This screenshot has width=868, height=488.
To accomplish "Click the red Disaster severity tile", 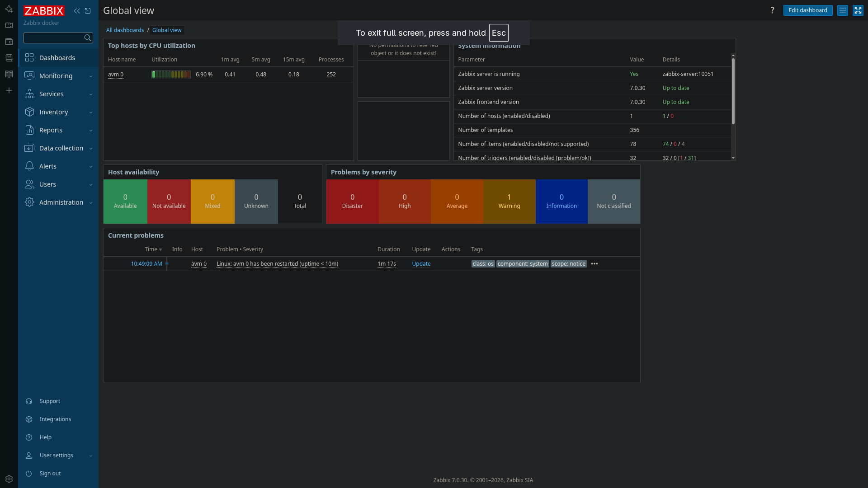I will (352, 202).
